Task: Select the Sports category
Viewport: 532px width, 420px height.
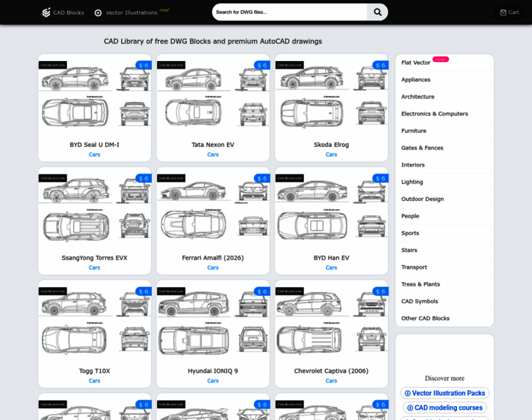Action: (444, 233)
